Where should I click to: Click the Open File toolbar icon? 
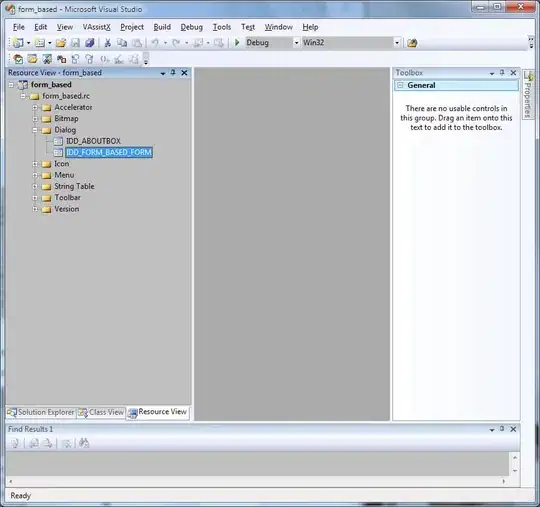pyautogui.click(x=61, y=43)
